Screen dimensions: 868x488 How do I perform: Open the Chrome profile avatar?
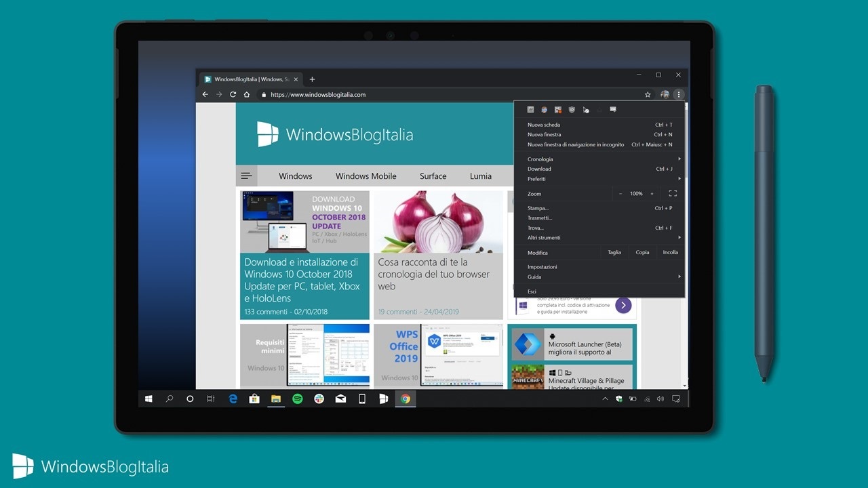[x=665, y=95]
